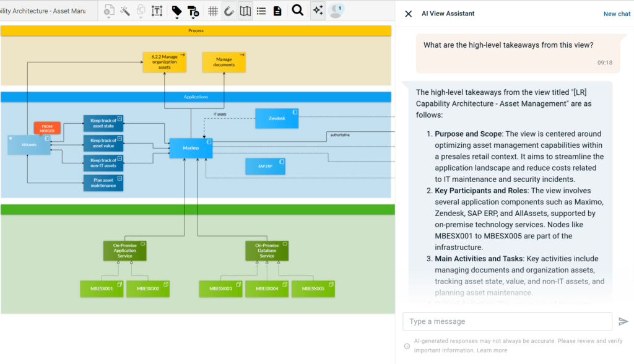Image resolution: width=634 pixels, height=364 pixels.
Task: Select the magic wand tool
Action: (x=125, y=11)
